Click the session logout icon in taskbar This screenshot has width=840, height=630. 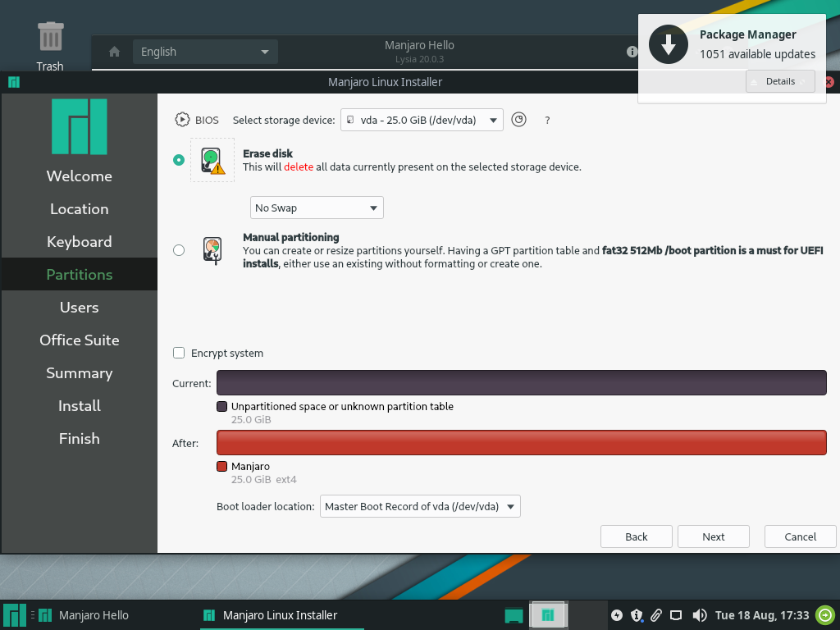[x=825, y=614]
